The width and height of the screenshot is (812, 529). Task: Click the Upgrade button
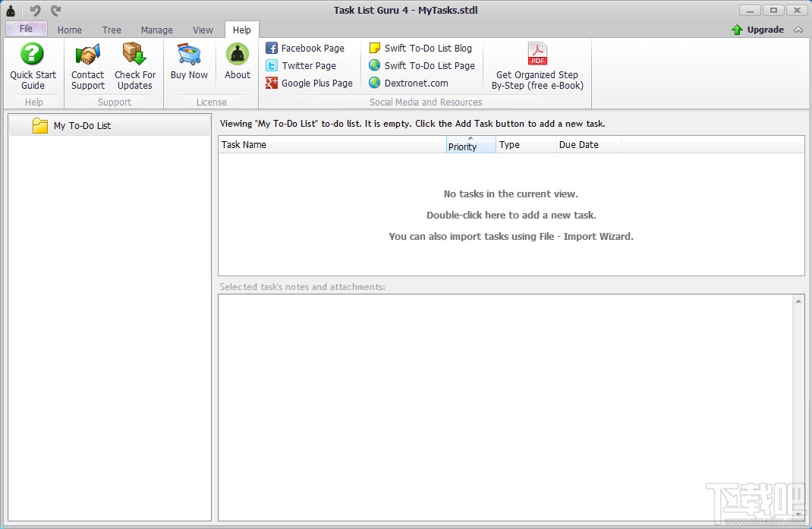757,30
